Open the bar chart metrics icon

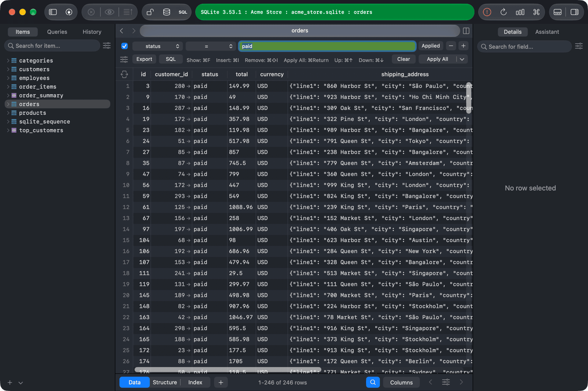tap(520, 12)
